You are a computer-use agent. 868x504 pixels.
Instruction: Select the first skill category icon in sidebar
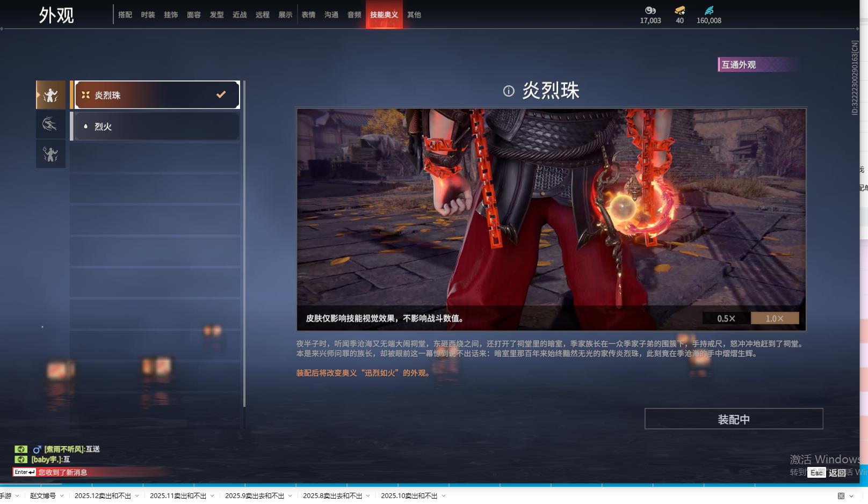pyautogui.click(x=50, y=95)
